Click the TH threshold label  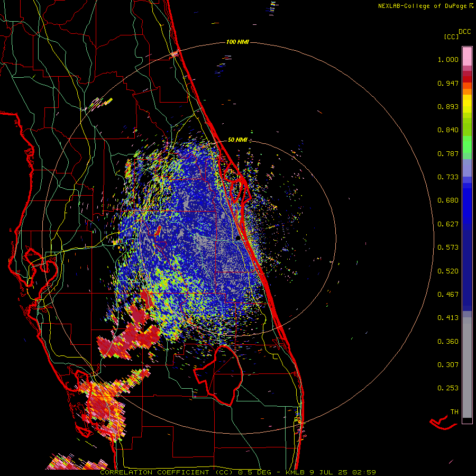pyautogui.click(x=454, y=412)
